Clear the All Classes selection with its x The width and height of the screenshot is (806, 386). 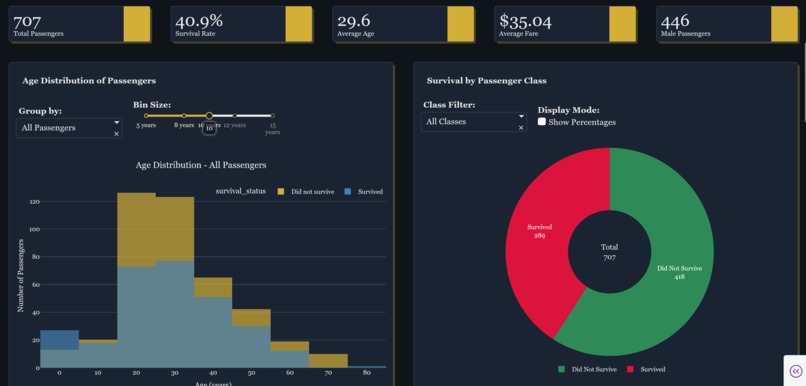click(x=521, y=127)
